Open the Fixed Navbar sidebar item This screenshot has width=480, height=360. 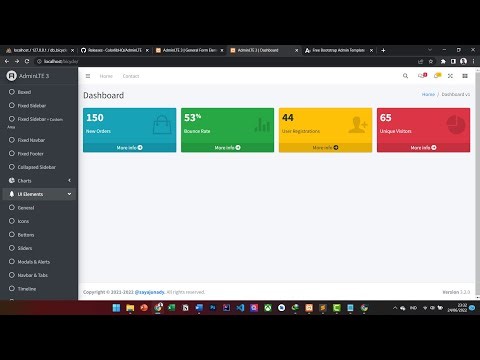40,140
